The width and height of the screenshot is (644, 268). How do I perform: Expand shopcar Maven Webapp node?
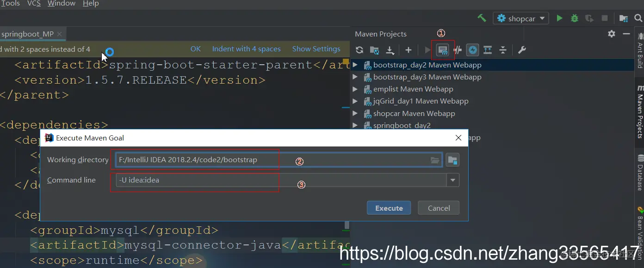(355, 113)
